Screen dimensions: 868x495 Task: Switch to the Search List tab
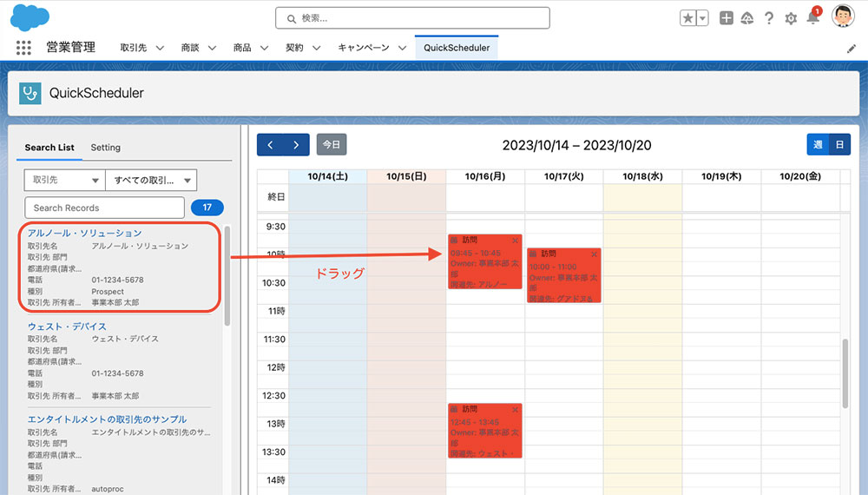coord(49,148)
